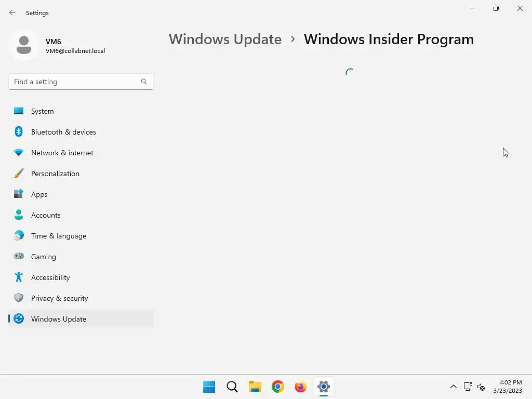The height and width of the screenshot is (399, 532).
Task: Click the muted volume tray icon
Action: (x=481, y=387)
